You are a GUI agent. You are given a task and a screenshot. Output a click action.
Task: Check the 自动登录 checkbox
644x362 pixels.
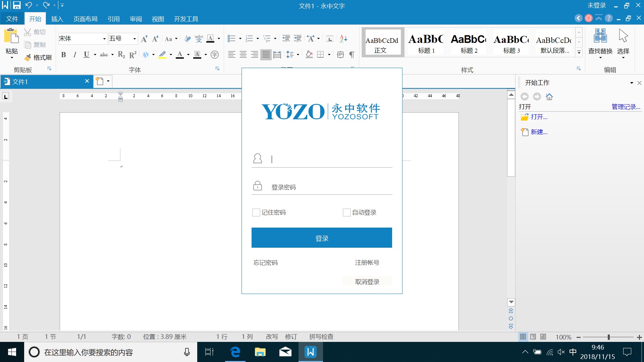(x=346, y=213)
